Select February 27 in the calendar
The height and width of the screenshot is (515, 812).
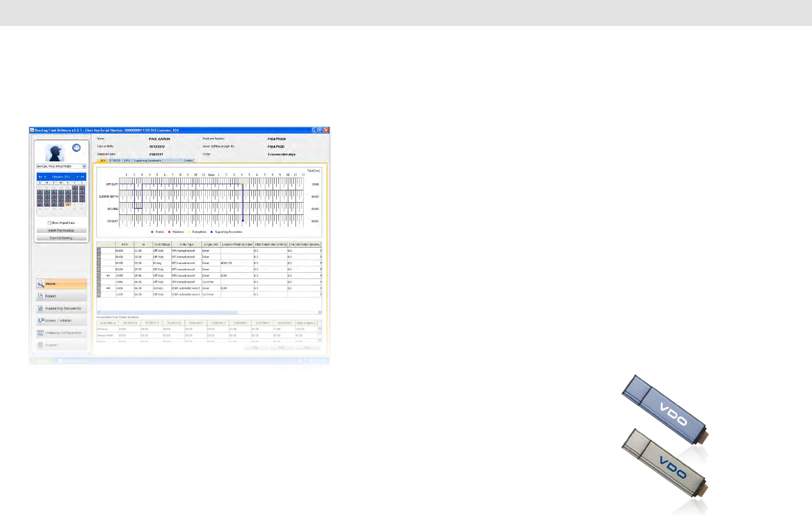click(x=61, y=205)
